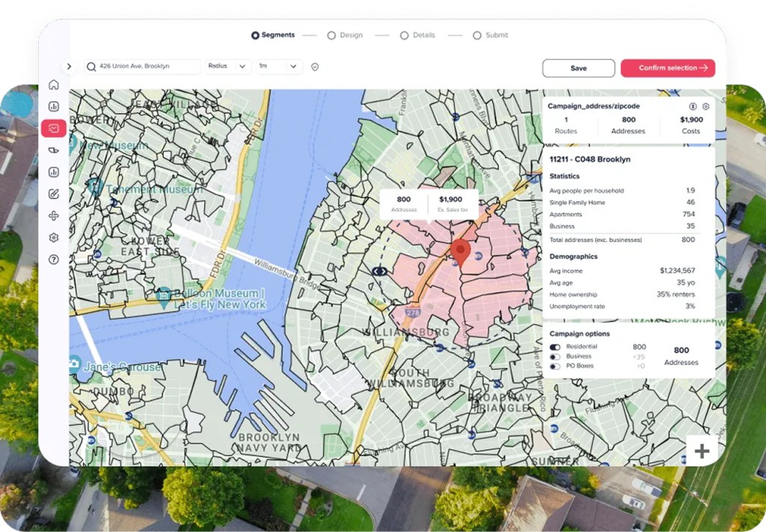Click the Business statistics row showing 35
The image size is (766, 532).
click(x=622, y=226)
